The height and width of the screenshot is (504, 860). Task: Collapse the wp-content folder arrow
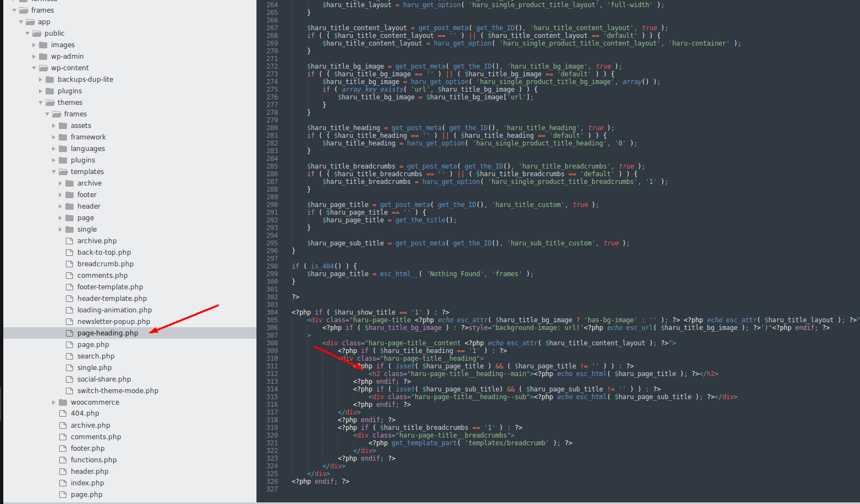(34, 68)
